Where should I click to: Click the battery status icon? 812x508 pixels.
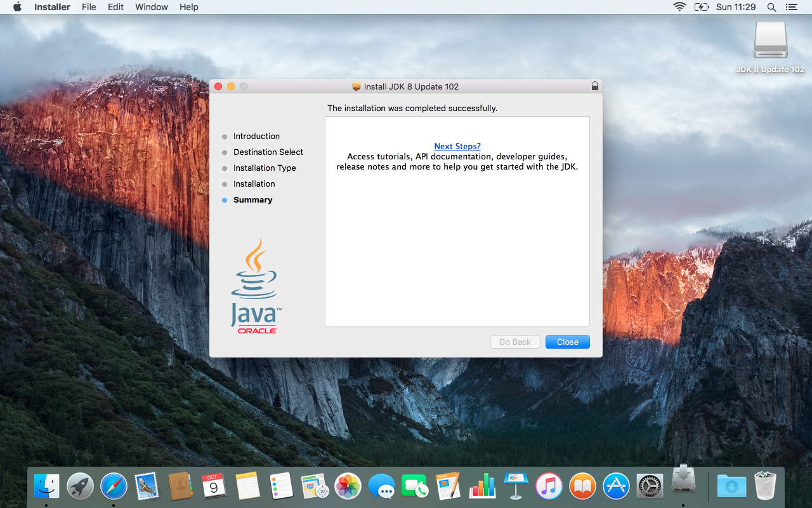(702, 7)
